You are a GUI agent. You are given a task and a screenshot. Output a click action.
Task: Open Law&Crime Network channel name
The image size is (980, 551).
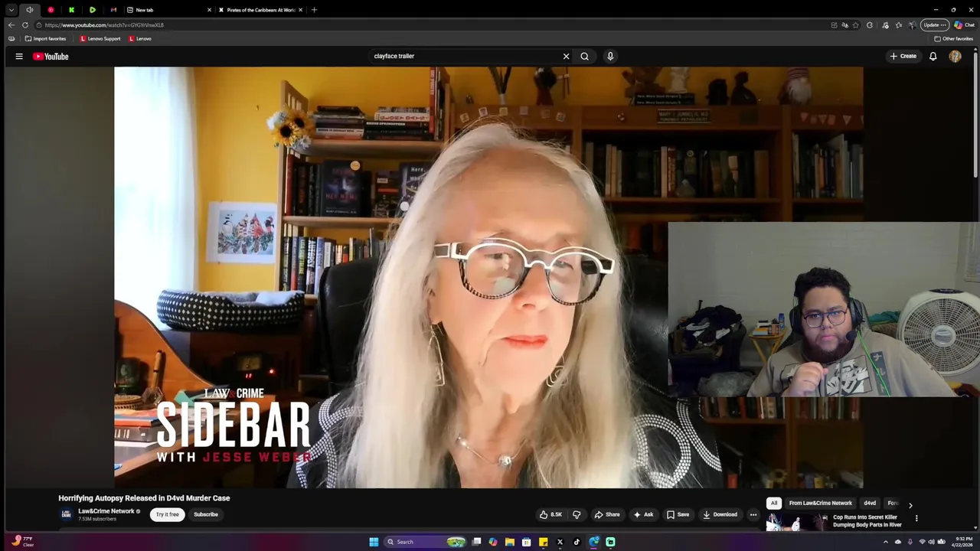pyautogui.click(x=106, y=511)
